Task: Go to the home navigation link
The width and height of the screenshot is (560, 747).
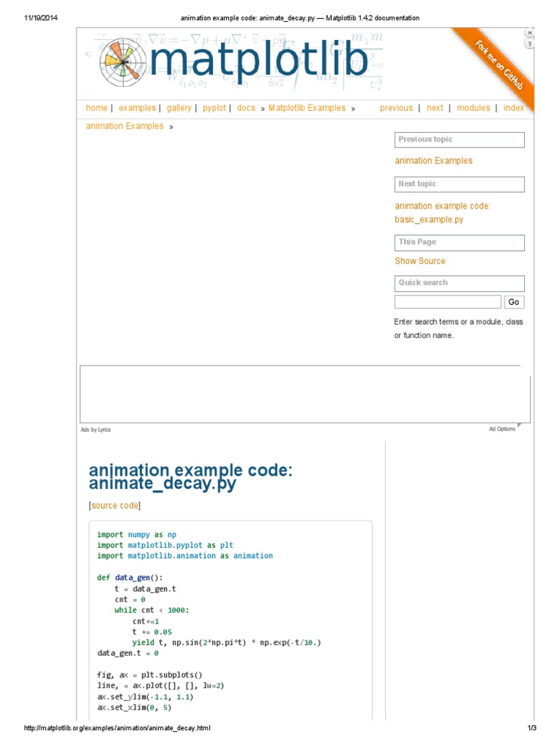Action: coord(97,108)
